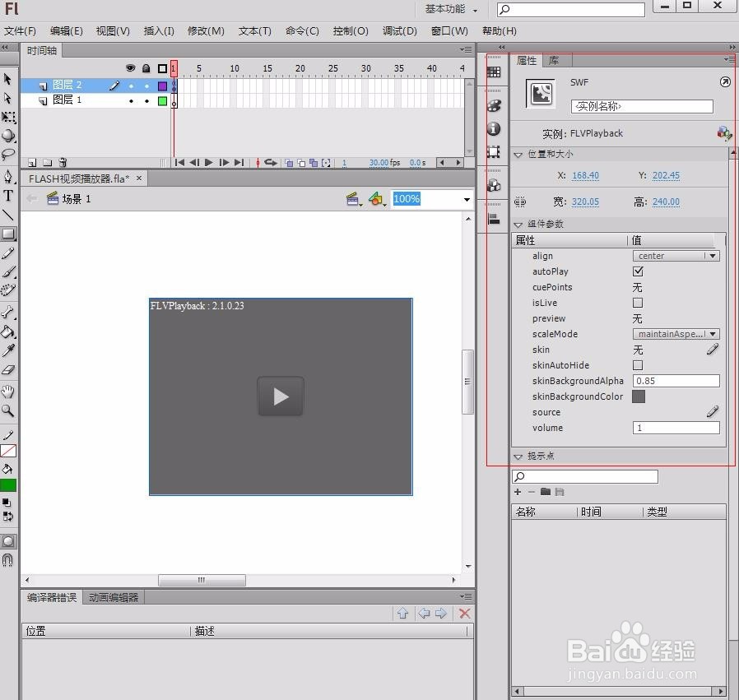Select the Line tool

(8, 215)
